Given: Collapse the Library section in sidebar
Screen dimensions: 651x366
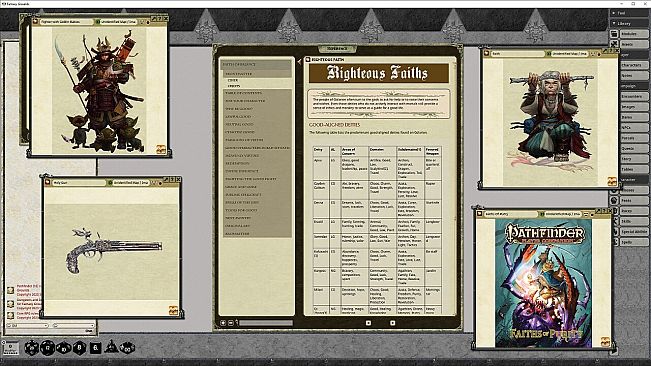Looking at the screenshot, I should pos(614,24).
